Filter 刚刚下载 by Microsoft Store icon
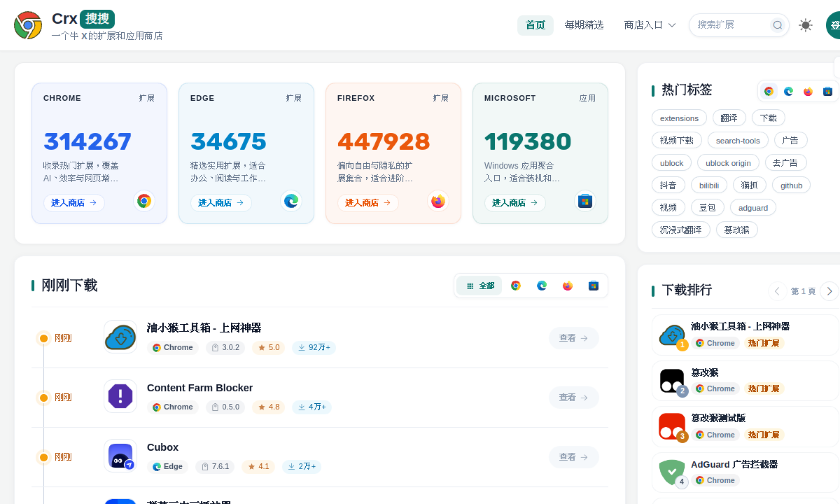Image resolution: width=840 pixels, height=504 pixels. coord(593,286)
